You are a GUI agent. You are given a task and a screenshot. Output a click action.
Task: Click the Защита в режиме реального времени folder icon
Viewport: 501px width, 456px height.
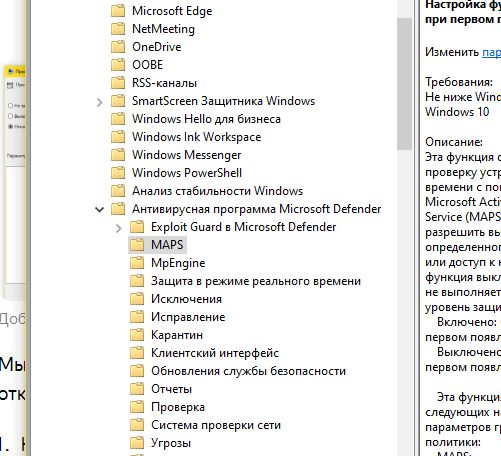(137, 281)
